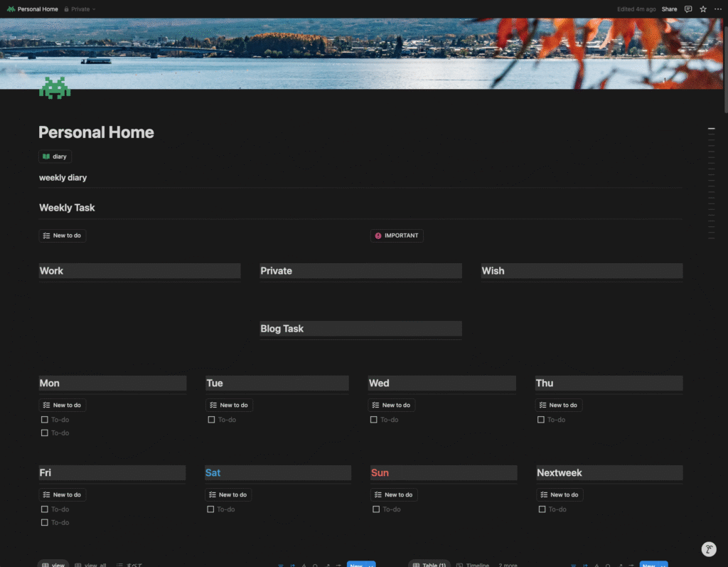Open the three-dot page options menu

tap(718, 9)
